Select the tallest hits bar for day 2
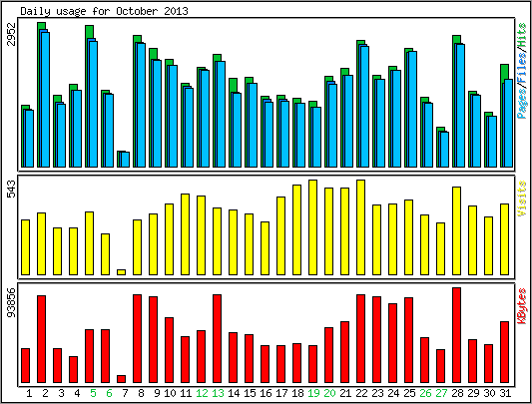Image resolution: width=532 pixels, height=404 pixels. (x=44, y=95)
